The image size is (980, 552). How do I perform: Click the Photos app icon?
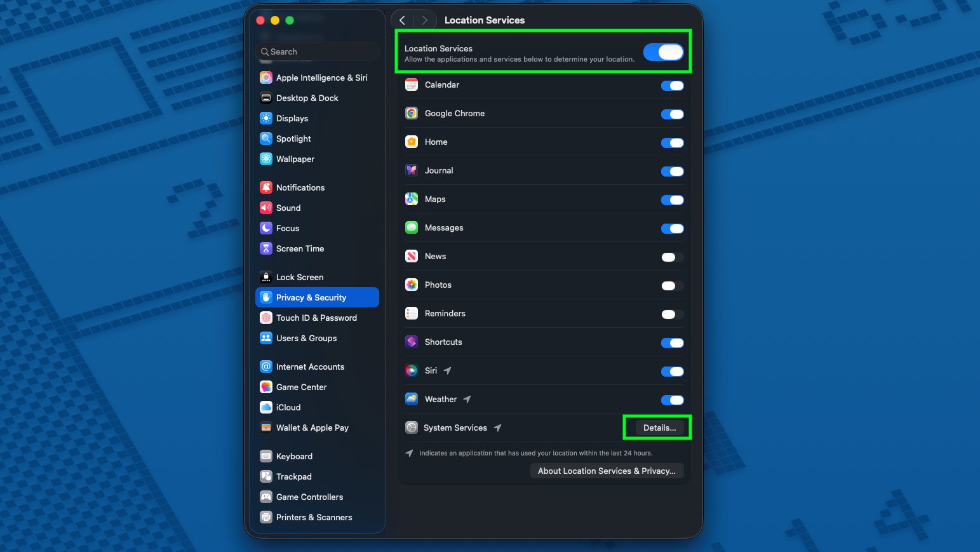(x=412, y=285)
